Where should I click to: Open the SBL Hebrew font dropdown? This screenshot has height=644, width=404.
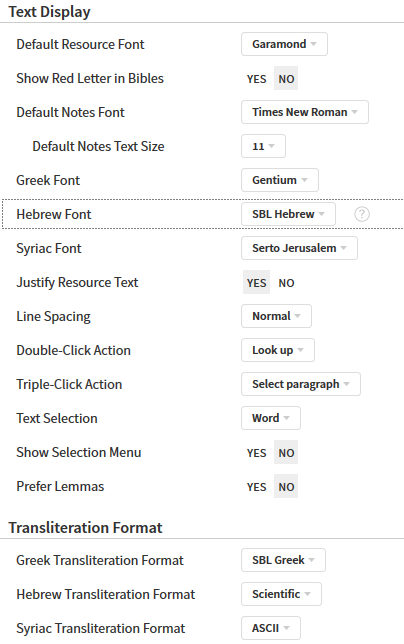click(x=288, y=214)
